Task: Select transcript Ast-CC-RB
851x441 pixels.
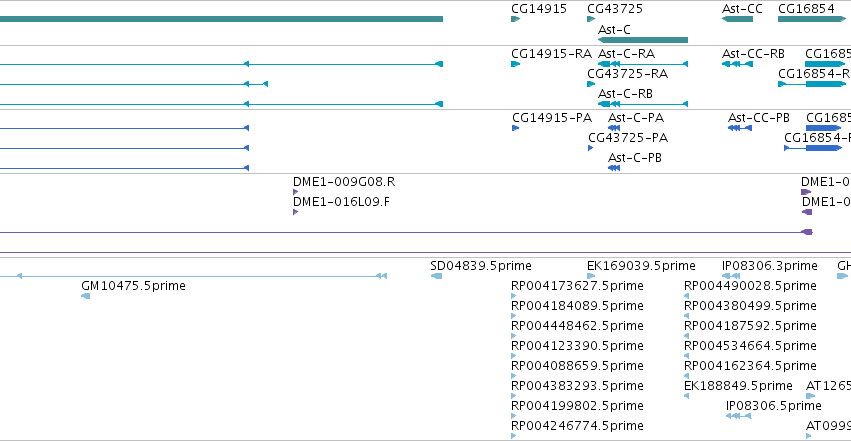Action: click(x=753, y=54)
